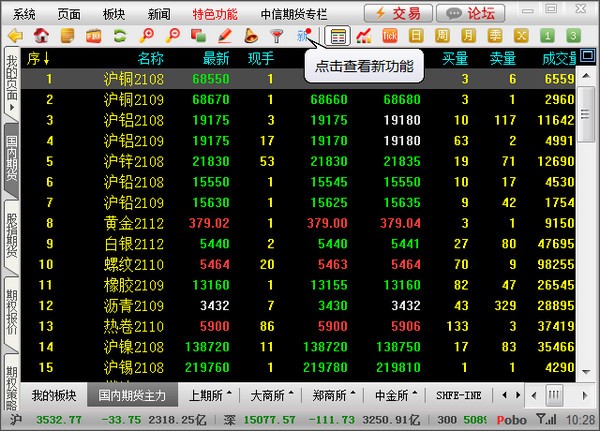Select the weekly (周) period icon
This screenshot has height=431, width=600.
(x=442, y=36)
